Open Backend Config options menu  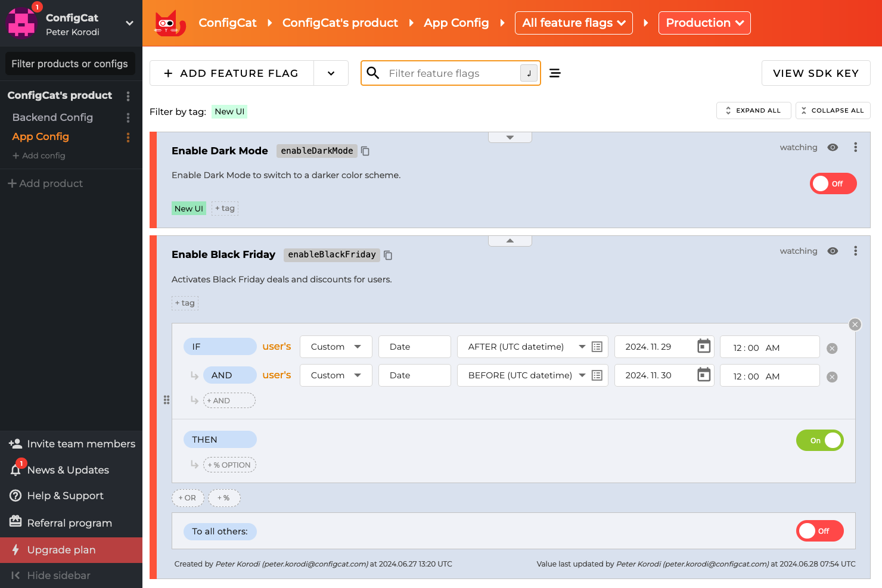pyautogui.click(x=128, y=118)
